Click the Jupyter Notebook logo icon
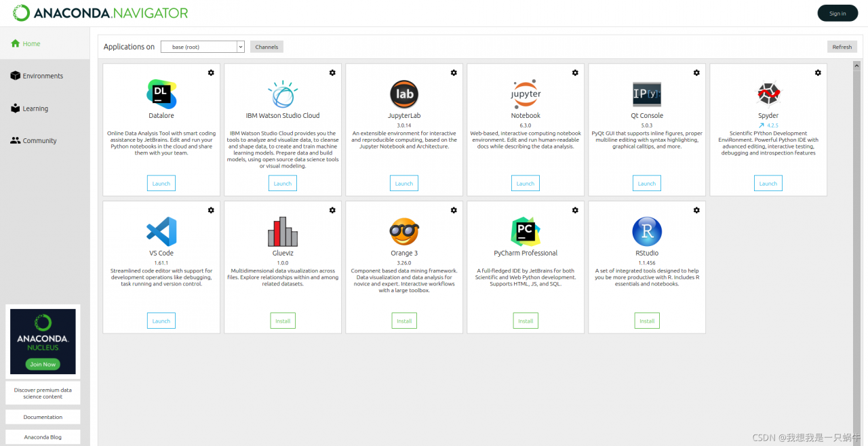Viewport: 868px width, 446px height. pos(526,94)
